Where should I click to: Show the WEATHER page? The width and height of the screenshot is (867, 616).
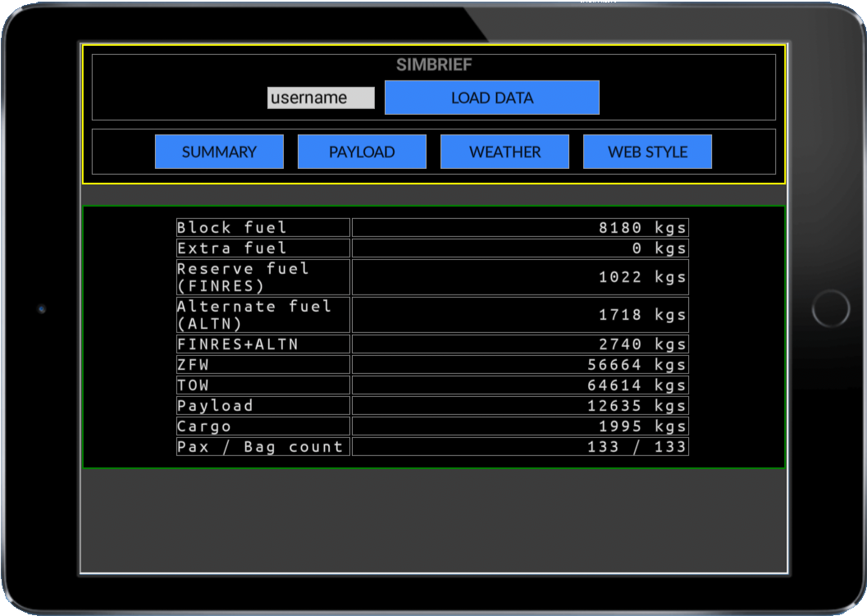pyautogui.click(x=504, y=152)
